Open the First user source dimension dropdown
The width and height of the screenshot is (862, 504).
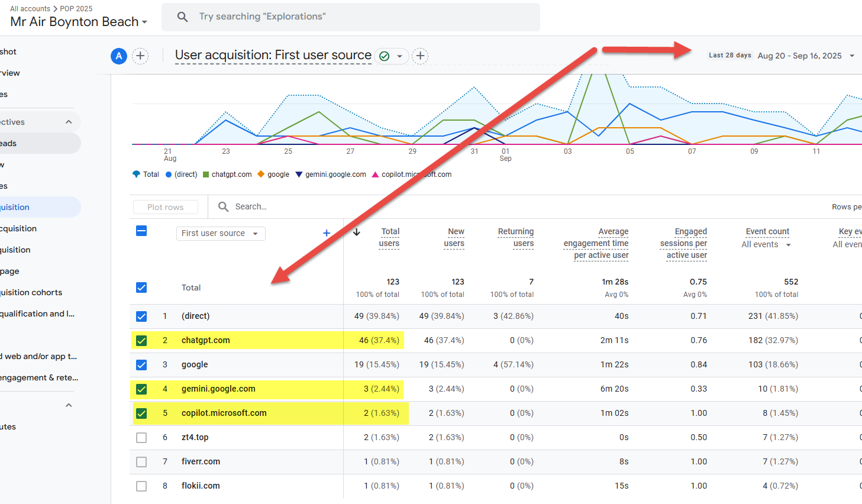pyautogui.click(x=220, y=234)
